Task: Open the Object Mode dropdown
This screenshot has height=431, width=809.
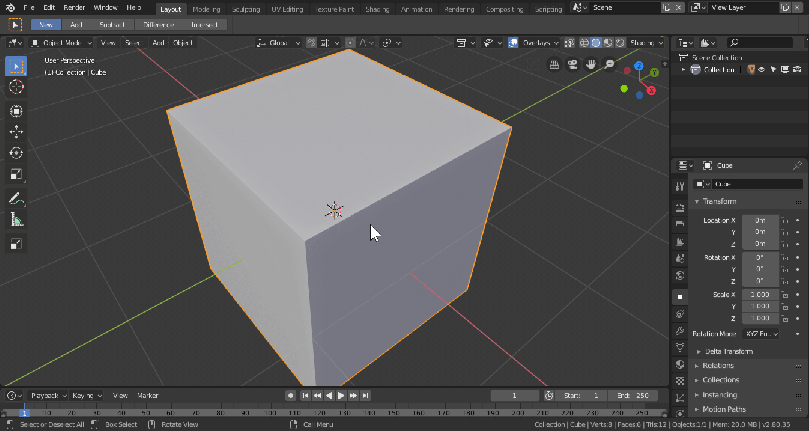Action: (64, 43)
